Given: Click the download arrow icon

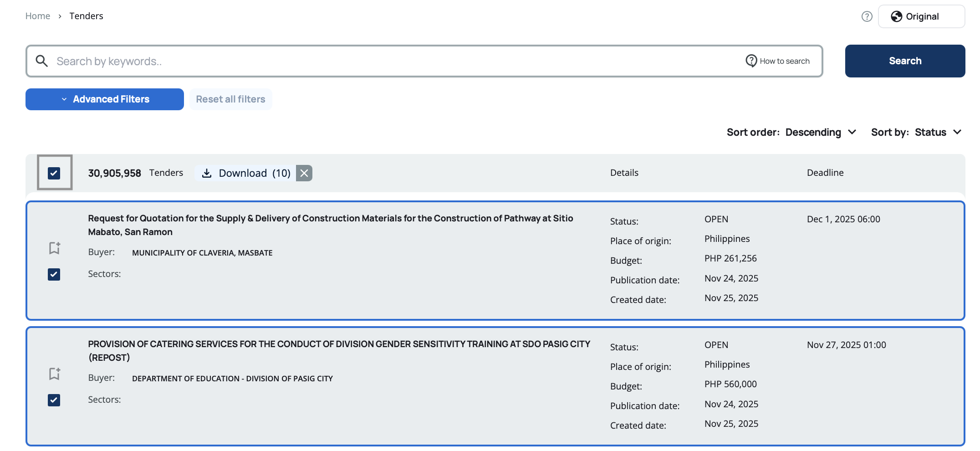Looking at the screenshot, I should [x=207, y=173].
